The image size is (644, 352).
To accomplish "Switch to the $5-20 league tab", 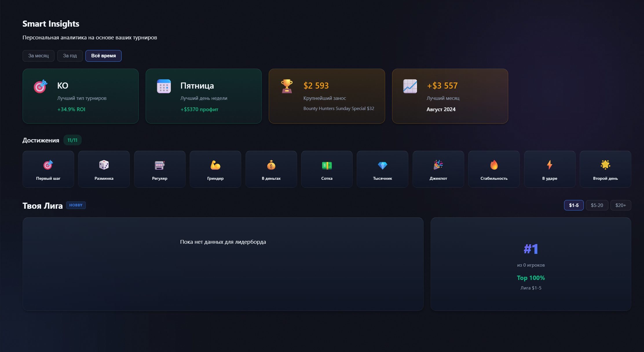I will pos(597,205).
